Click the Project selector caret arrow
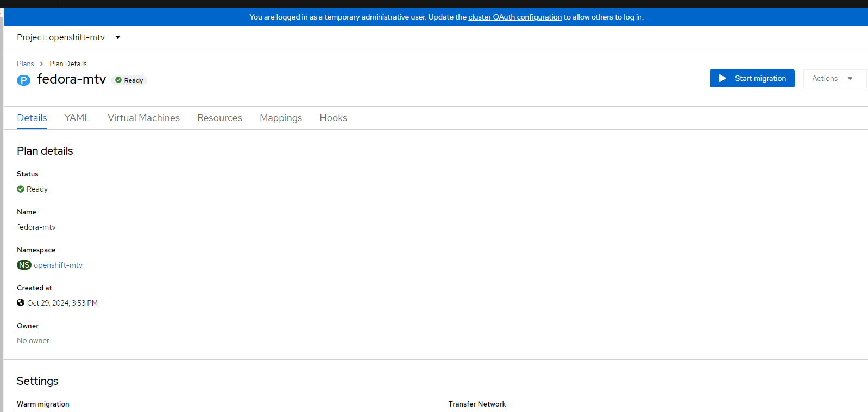The width and height of the screenshot is (868, 412). [x=118, y=37]
